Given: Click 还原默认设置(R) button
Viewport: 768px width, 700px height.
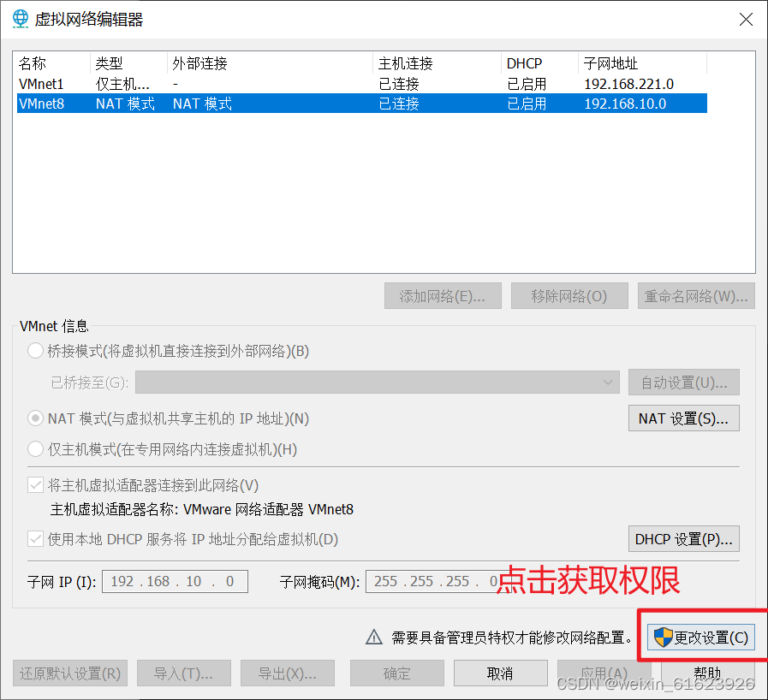Looking at the screenshot, I should [70, 673].
